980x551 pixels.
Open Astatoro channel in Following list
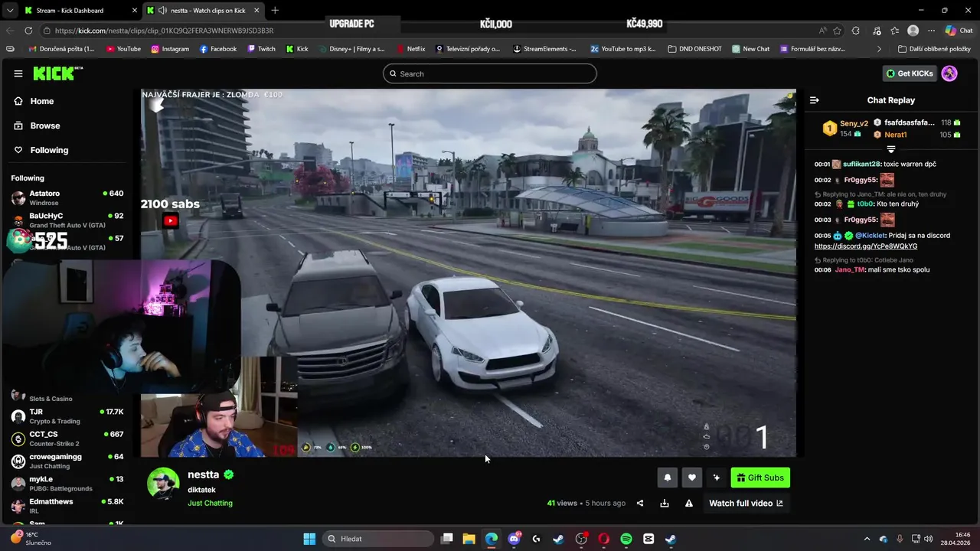[67, 198]
